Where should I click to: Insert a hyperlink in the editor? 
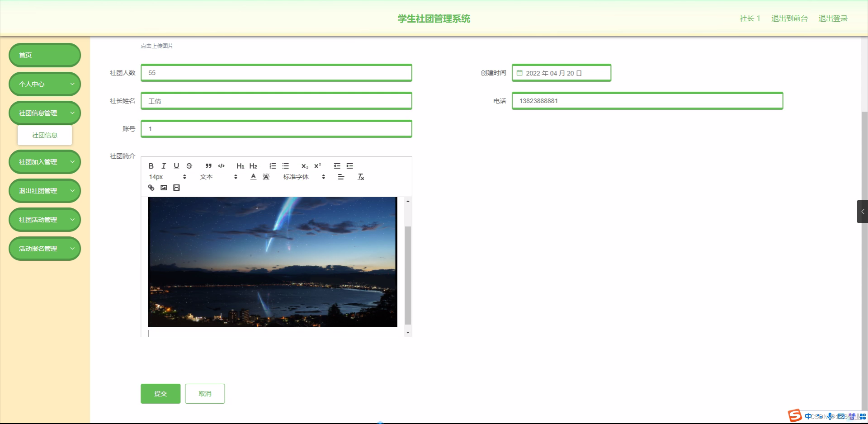point(151,188)
